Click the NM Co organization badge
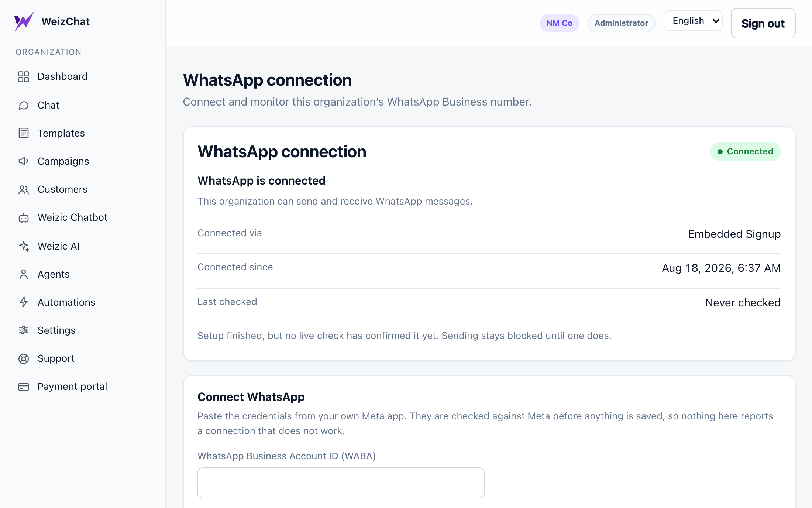This screenshot has height=508, width=812. pyautogui.click(x=559, y=23)
